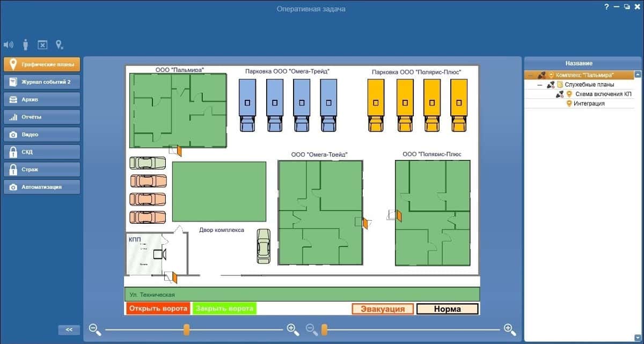Open the Отчёты section
Image resolution: width=644 pixels, height=344 pixels.
42,117
